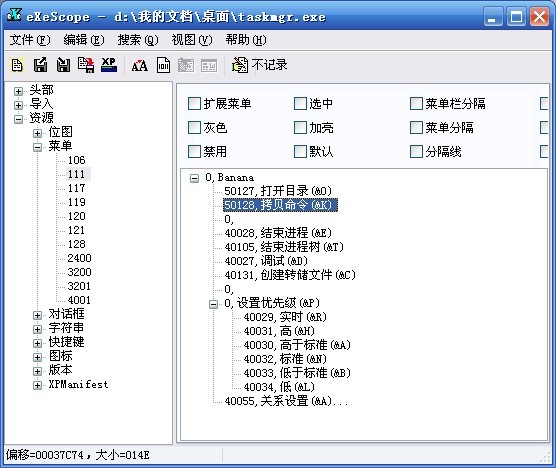This screenshot has height=468, width=556.
Task: Collapse the 资源 tree node
Action: [x=18, y=119]
